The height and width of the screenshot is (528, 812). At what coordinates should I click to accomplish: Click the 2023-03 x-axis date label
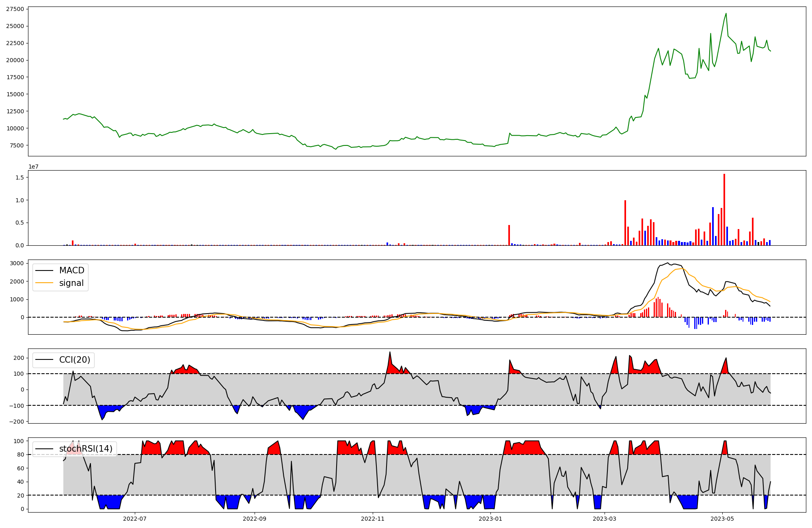(605, 519)
